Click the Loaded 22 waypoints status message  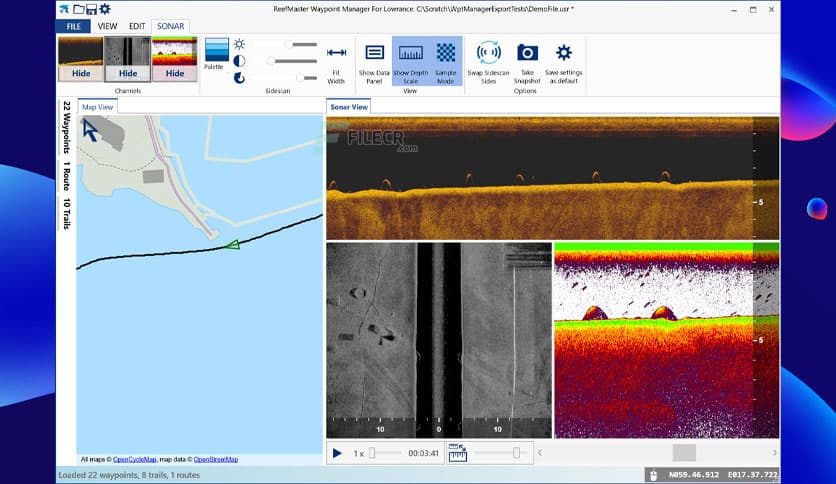(129, 475)
